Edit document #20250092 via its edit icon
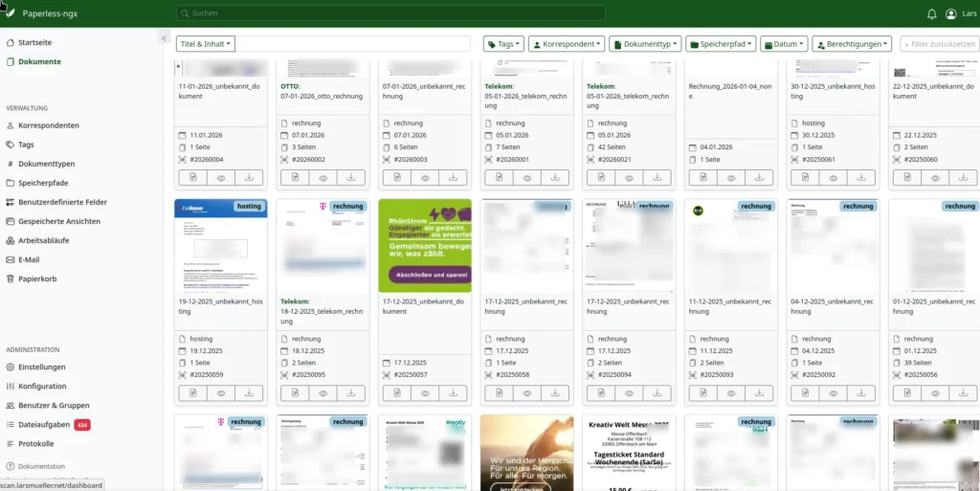Screen dimensions: 980x491 (x=805, y=393)
